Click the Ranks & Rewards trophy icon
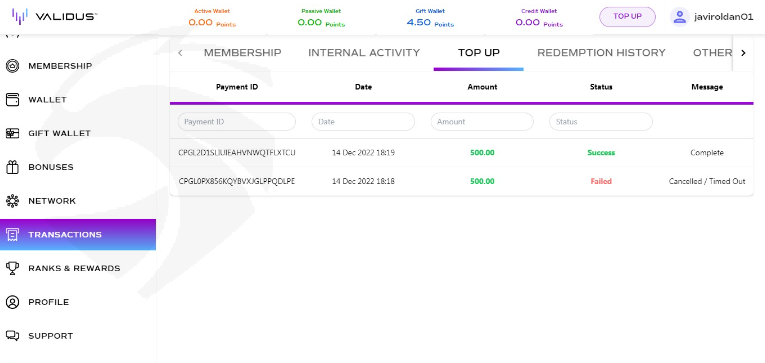 tap(12, 268)
